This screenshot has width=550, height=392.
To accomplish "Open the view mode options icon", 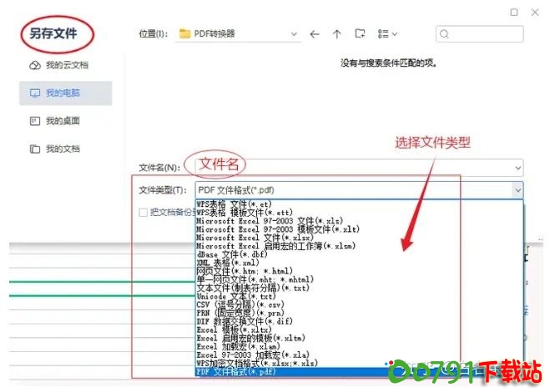I will click(x=387, y=34).
